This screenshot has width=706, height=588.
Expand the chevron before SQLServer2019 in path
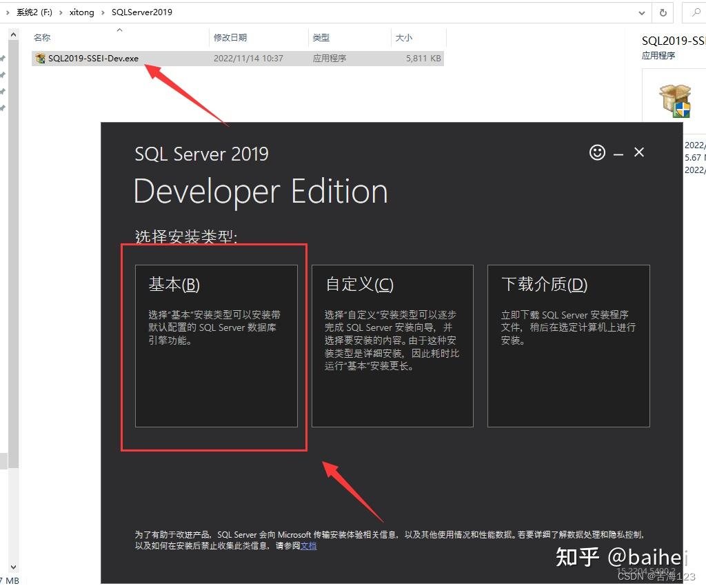(103, 12)
